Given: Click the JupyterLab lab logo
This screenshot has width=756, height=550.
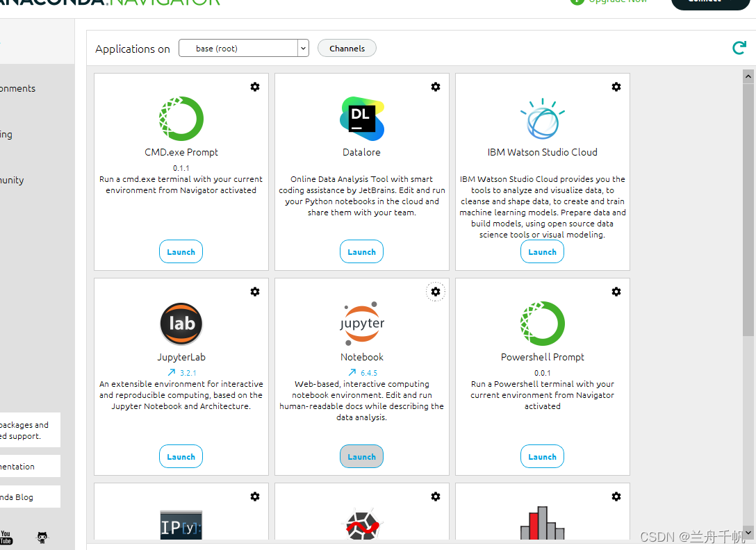Looking at the screenshot, I should [x=181, y=324].
